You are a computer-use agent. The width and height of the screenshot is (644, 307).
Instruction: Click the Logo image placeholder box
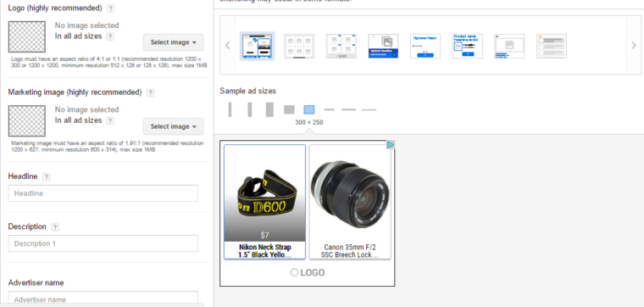pos(27,36)
